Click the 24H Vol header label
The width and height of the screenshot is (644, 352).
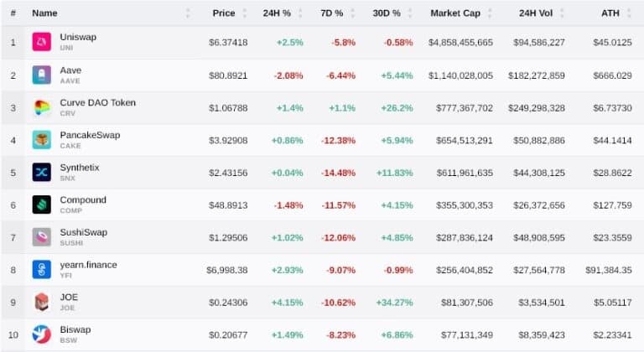(536, 13)
